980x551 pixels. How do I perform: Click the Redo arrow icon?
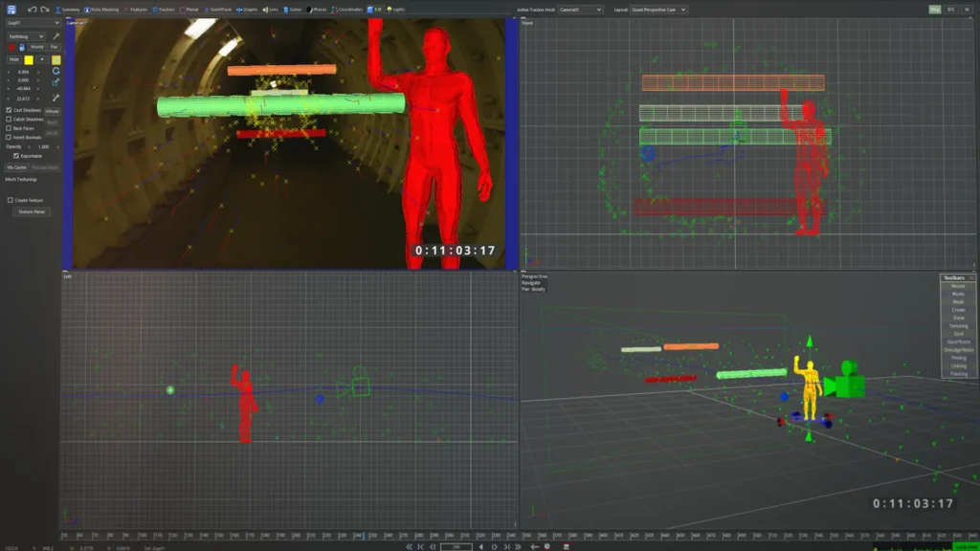44,10
